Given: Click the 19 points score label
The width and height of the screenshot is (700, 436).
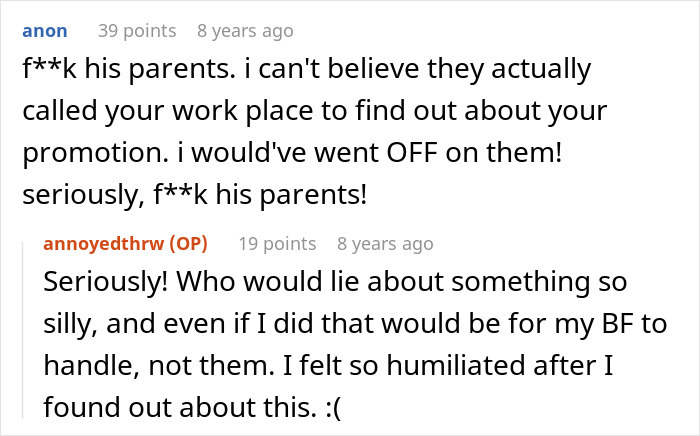Looking at the screenshot, I should 278,243.
